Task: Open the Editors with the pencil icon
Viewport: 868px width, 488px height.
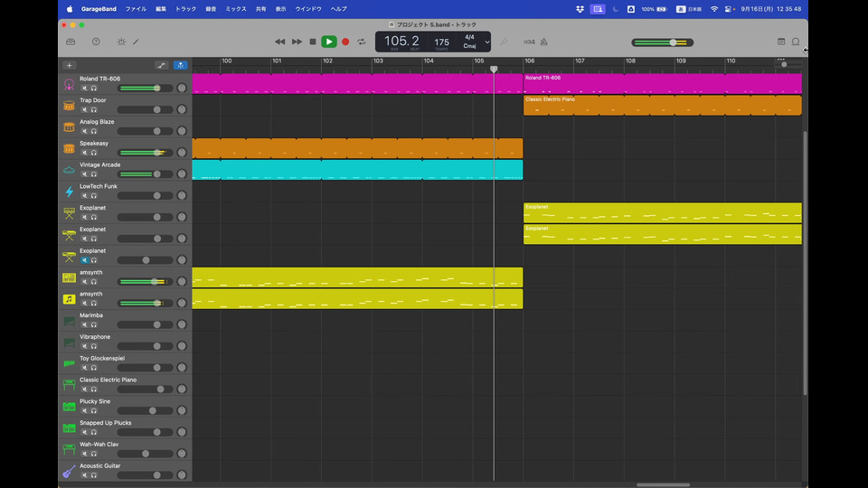Action: pos(137,42)
